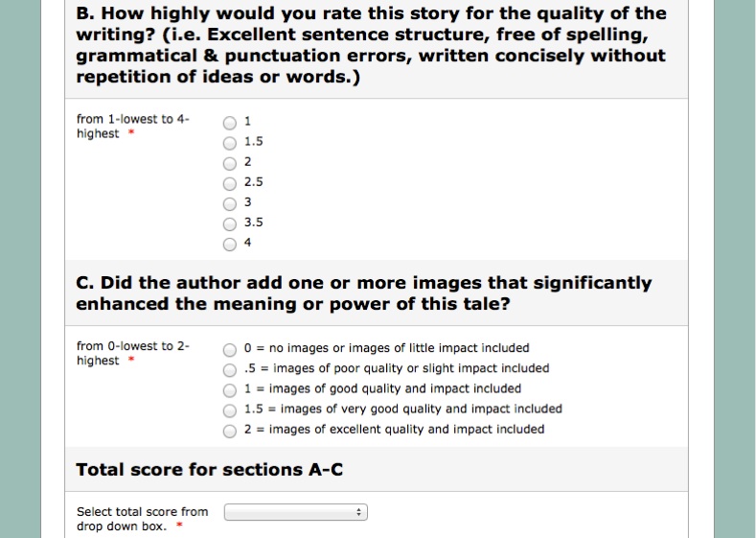Select '1 = images of good quality' option
This screenshot has height=538, width=756.
(230, 390)
